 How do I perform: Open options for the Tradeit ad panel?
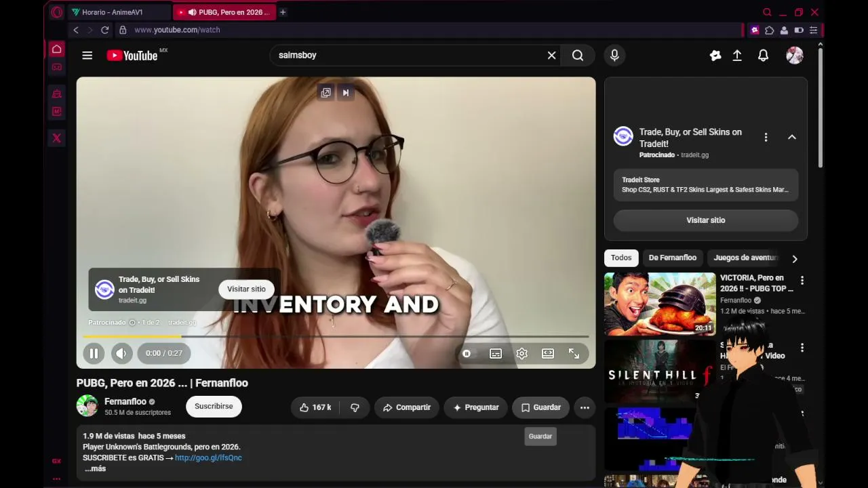766,137
